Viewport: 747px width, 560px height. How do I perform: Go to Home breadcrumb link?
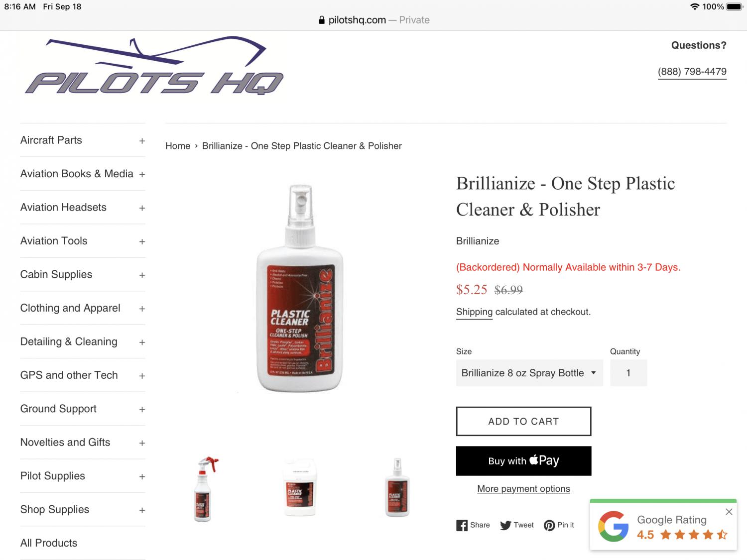coord(178,146)
